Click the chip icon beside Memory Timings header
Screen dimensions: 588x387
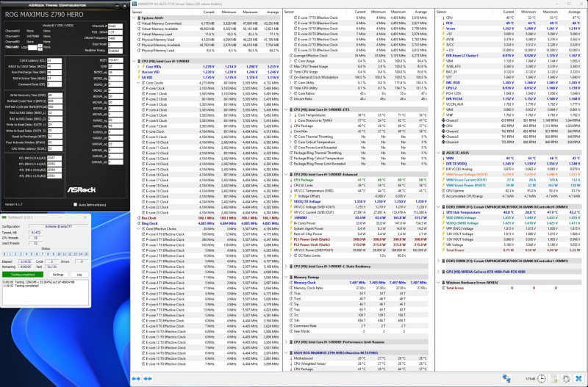coord(291,278)
